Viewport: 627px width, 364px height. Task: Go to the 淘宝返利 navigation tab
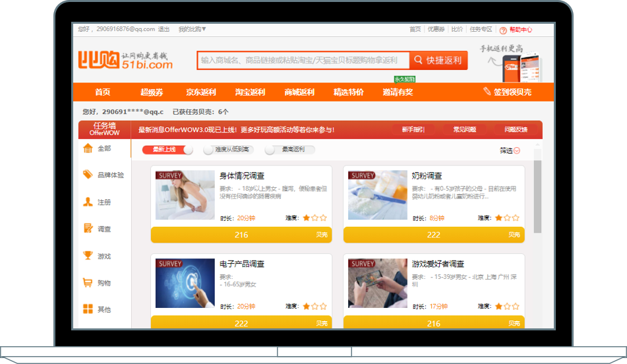(x=250, y=92)
